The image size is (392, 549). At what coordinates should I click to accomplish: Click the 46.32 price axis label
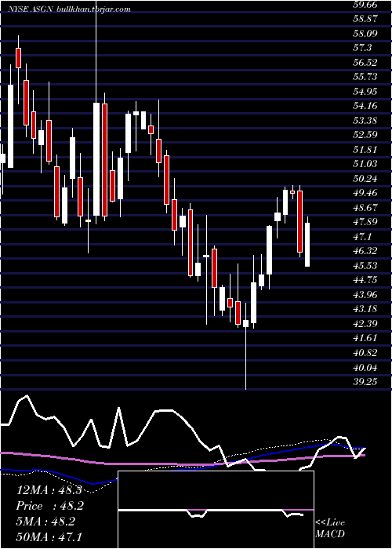click(365, 252)
